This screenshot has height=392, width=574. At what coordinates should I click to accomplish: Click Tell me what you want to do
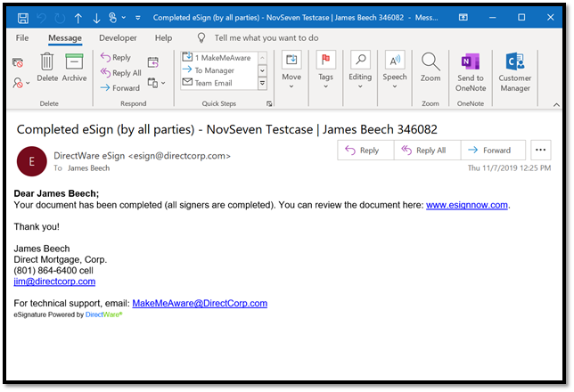point(266,38)
